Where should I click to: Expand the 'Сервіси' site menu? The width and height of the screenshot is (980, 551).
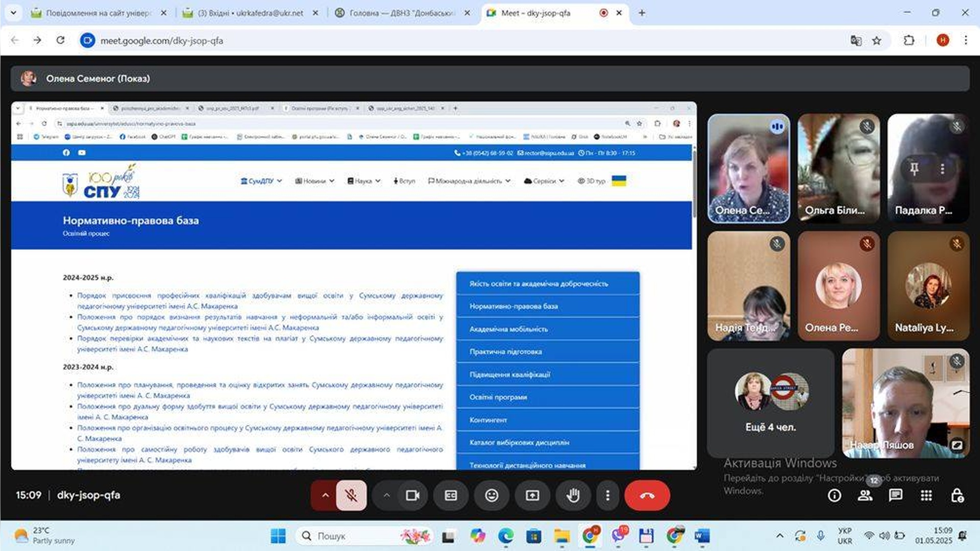[544, 181]
